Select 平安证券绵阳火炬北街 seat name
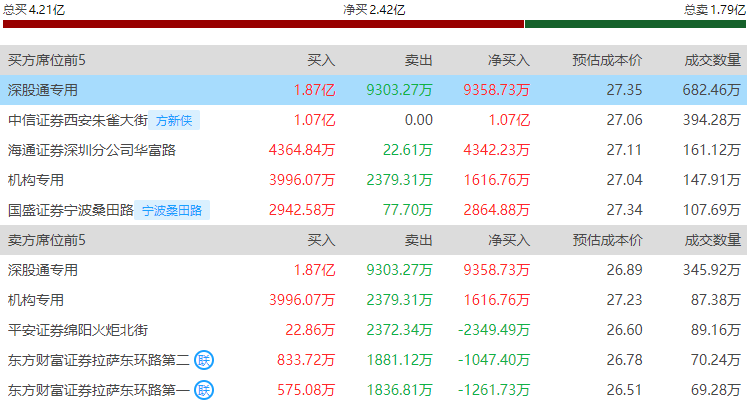 coord(78,330)
